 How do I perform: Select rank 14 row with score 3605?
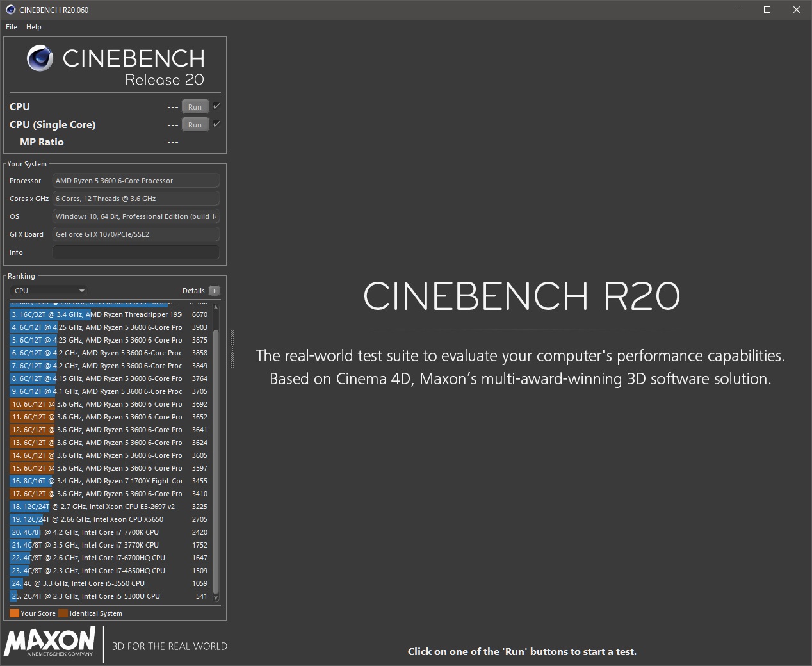(110, 455)
